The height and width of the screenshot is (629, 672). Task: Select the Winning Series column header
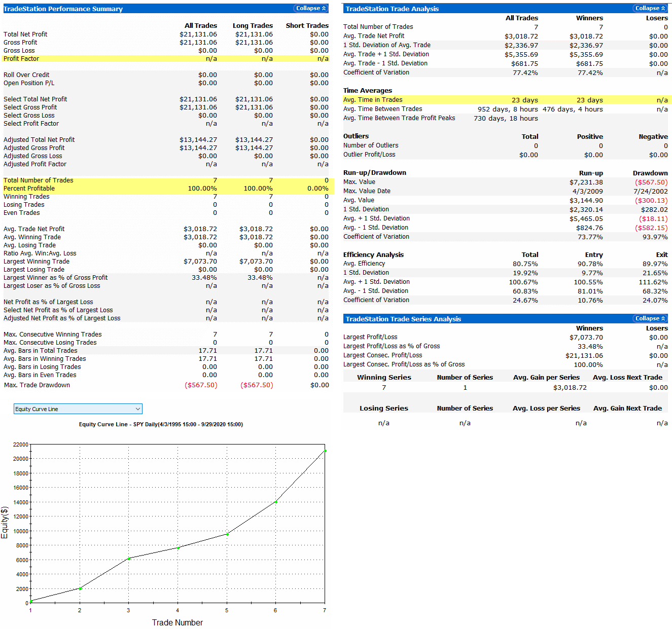[384, 378]
